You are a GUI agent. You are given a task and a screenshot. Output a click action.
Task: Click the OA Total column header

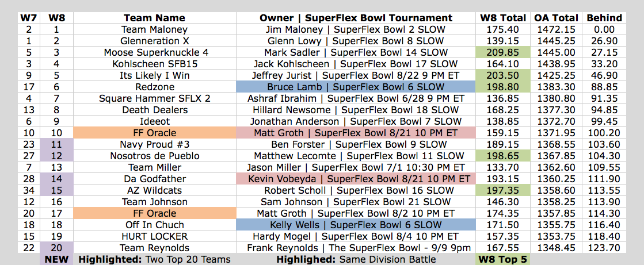pos(556,18)
